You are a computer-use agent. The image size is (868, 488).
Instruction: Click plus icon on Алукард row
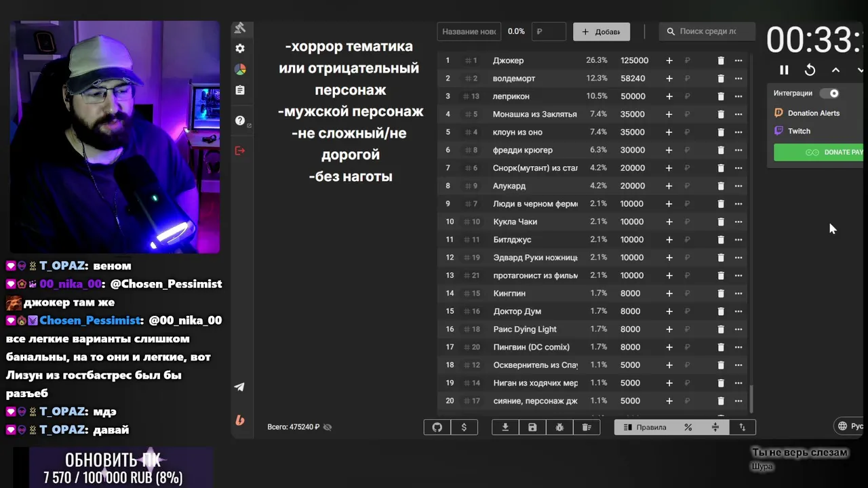click(669, 186)
